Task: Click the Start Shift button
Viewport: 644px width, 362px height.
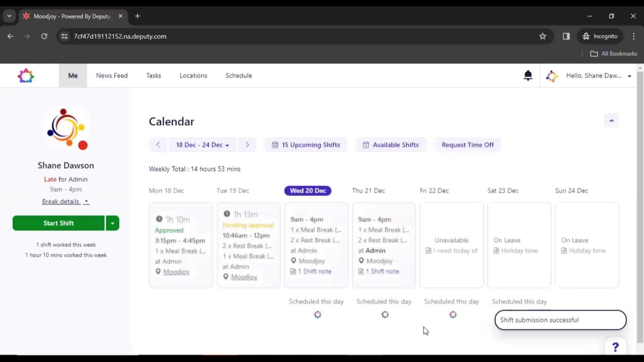Action: coord(58,223)
